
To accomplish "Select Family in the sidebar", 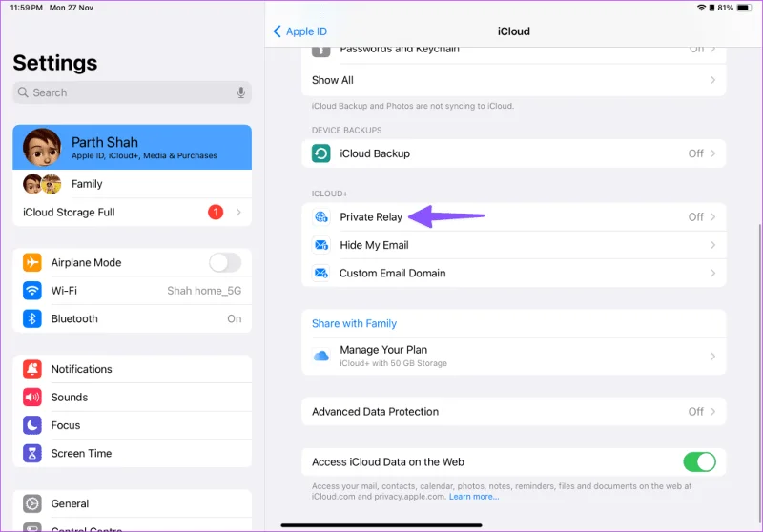I will pyautogui.click(x=133, y=184).
